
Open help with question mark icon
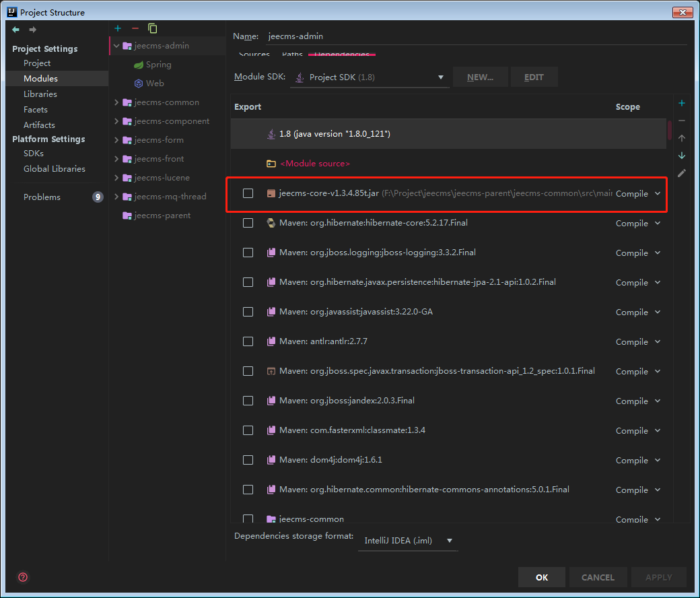[x=23, y=577]
